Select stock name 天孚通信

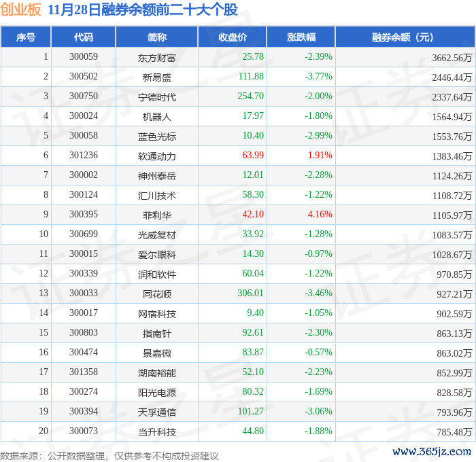tap(157, 412)
